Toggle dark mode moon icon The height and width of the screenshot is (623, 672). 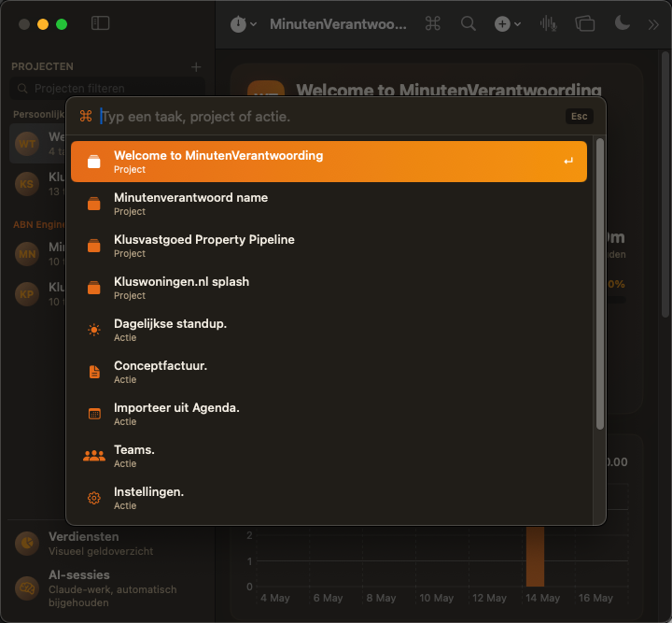coord(622,22)
